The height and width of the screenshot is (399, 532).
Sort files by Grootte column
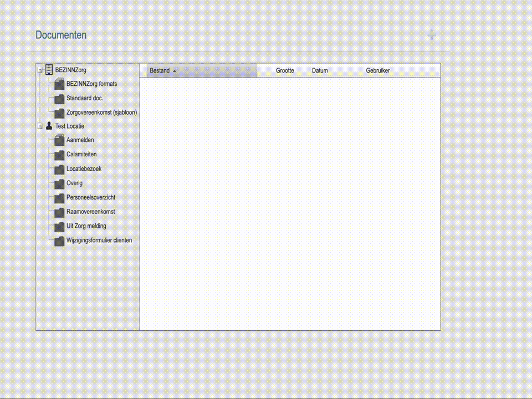point(285,71)
